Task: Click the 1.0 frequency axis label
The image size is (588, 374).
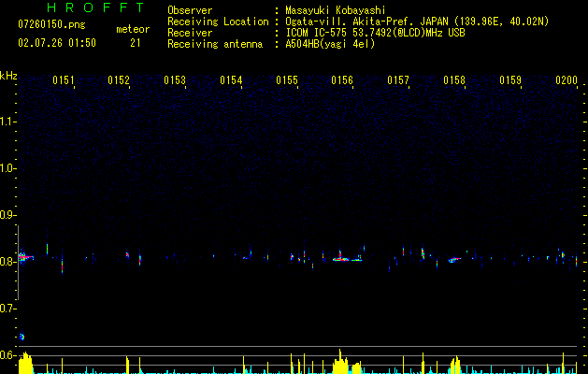Action: (x=7, y=168)
